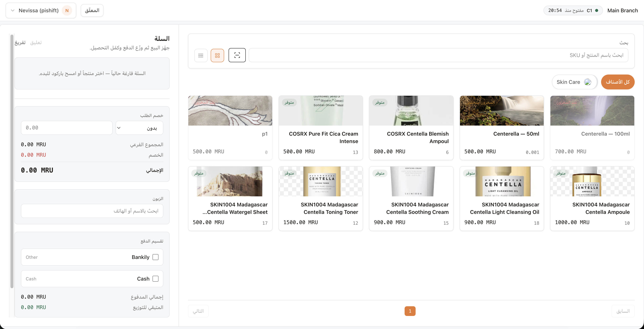Add SKIN1004 Centella Light Cleansing Oil
Viewport: 644px width, 329px height.
point(502,198)
